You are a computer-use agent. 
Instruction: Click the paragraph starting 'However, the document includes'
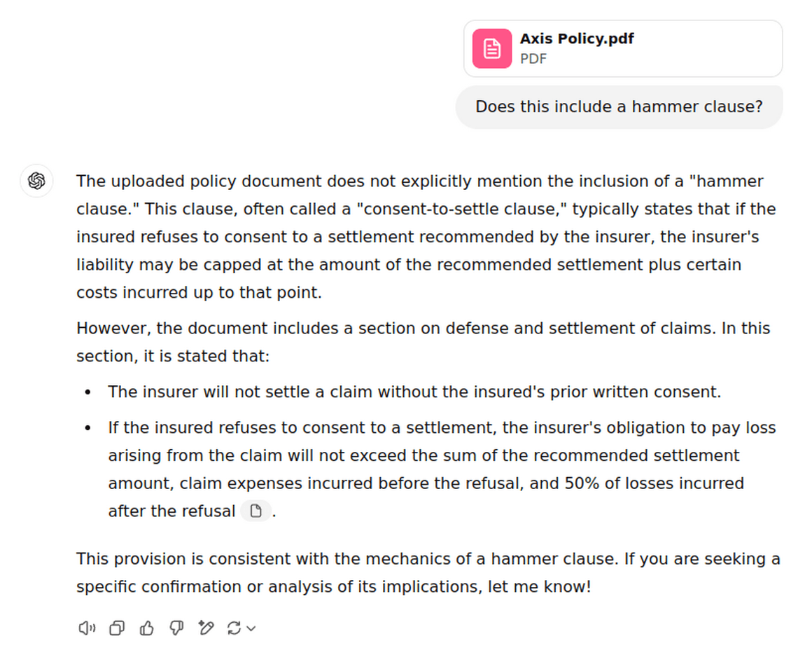coord(423,342)
